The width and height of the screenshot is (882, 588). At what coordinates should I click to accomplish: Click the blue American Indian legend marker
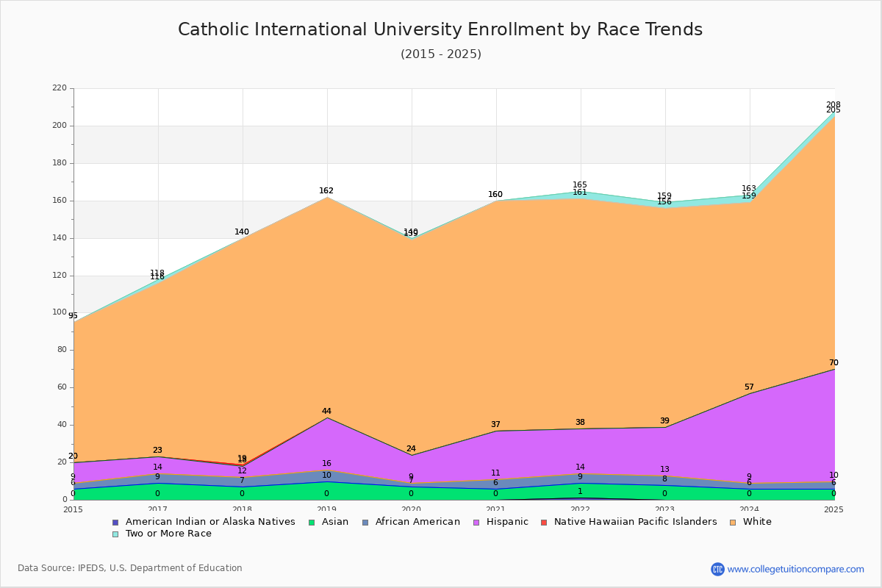115,522
